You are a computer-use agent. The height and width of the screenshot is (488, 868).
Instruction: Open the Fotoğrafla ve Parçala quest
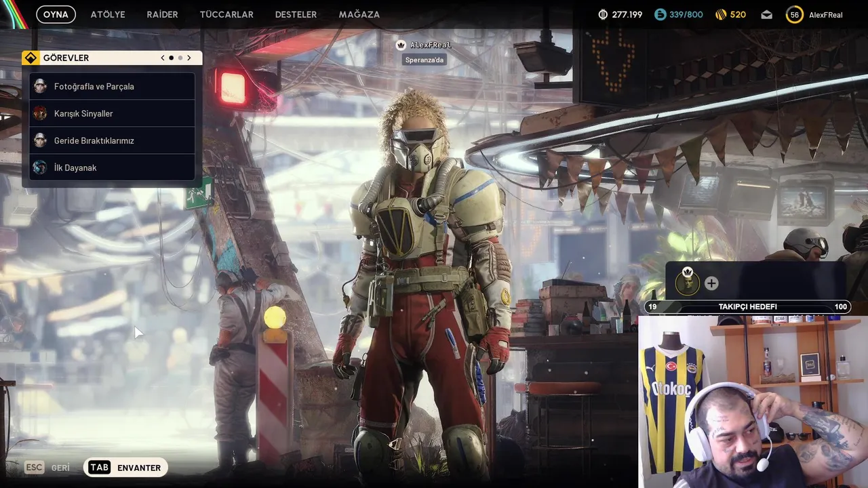[x=112, y=86]
